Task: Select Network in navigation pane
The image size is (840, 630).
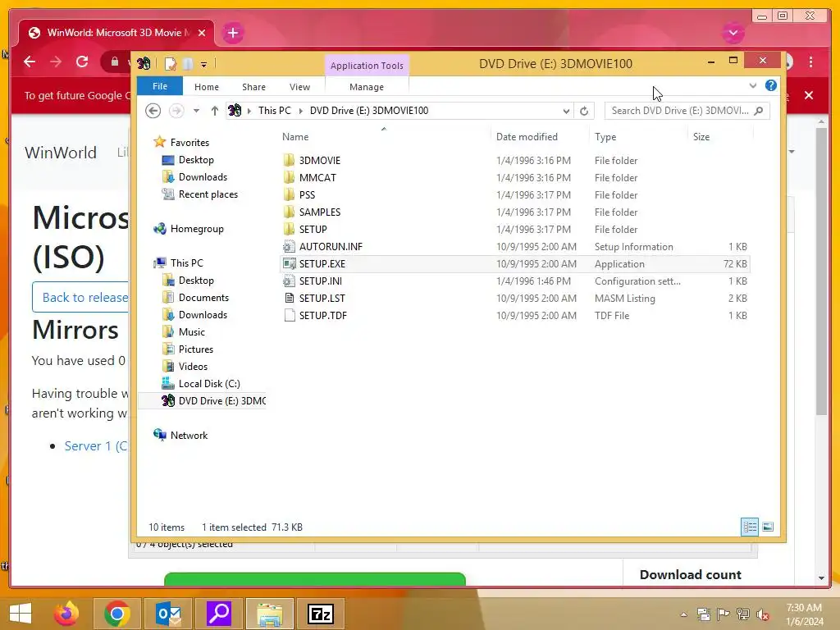Action: coord(180,435)
